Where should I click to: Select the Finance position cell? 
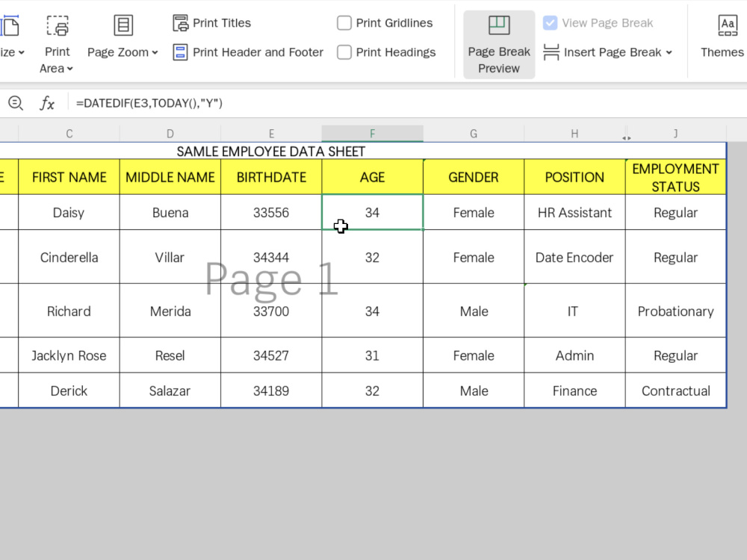574,391
